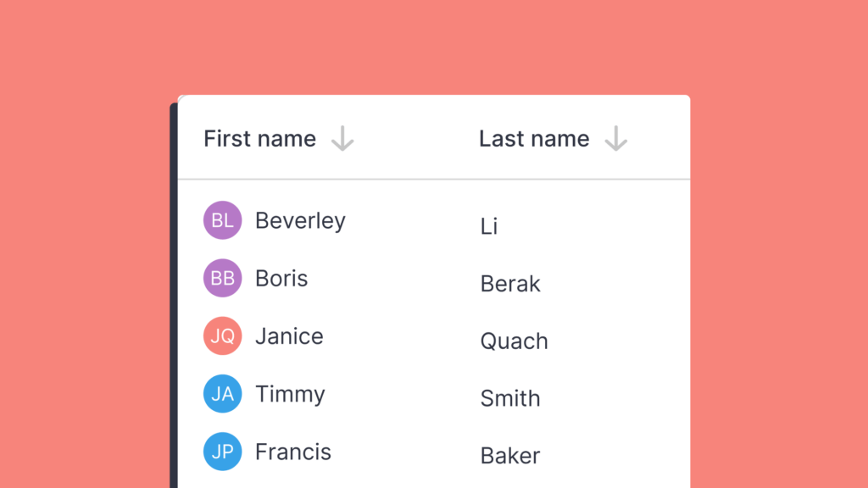Screen dimensions: 868x488
Task: Select the Last name column header
Action: (x=534, y=138)
